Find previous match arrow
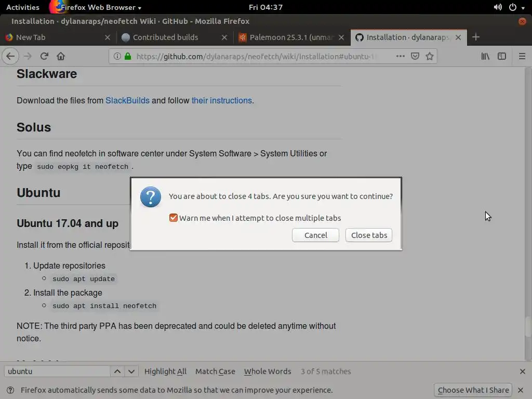 (x=117, y=371)
